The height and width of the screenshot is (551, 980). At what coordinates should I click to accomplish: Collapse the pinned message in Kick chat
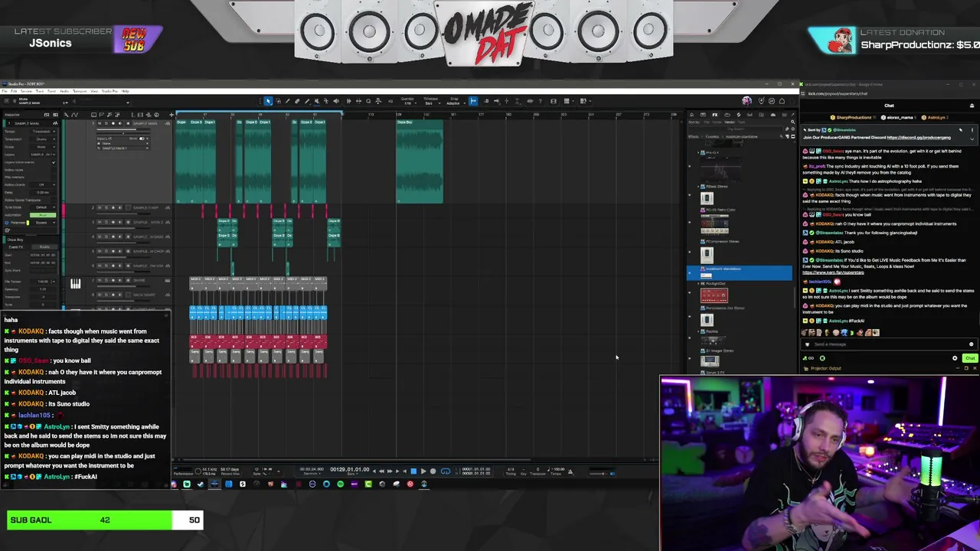[972, 139]
